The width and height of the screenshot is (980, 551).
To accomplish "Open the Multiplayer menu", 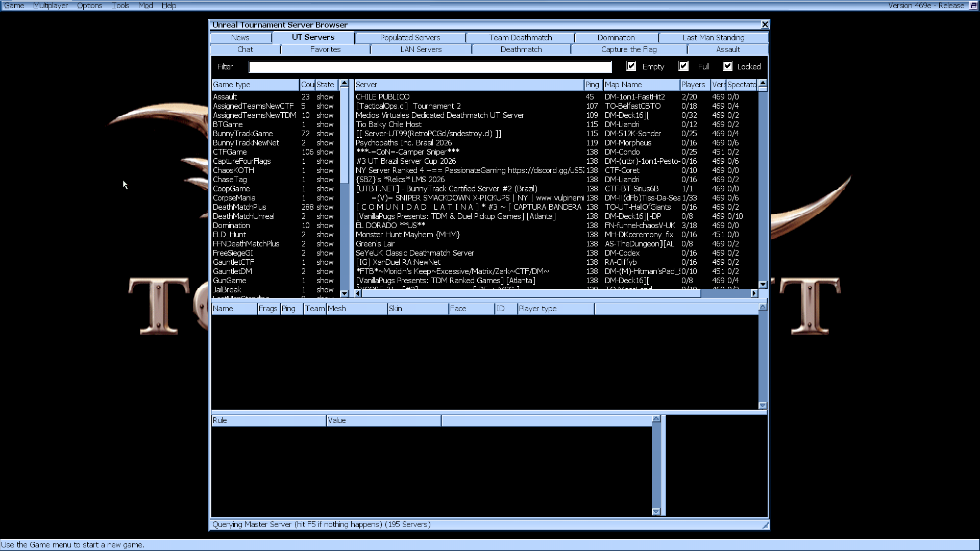I will (x=50, y=6).
